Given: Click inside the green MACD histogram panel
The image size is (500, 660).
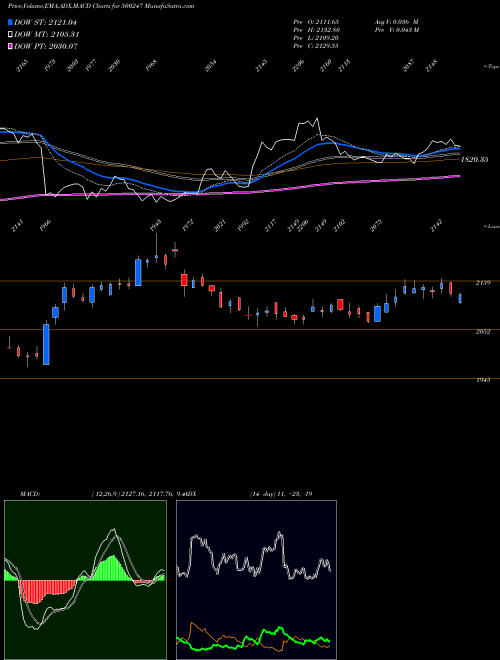Looking at the screenshot, I should 85,580.
